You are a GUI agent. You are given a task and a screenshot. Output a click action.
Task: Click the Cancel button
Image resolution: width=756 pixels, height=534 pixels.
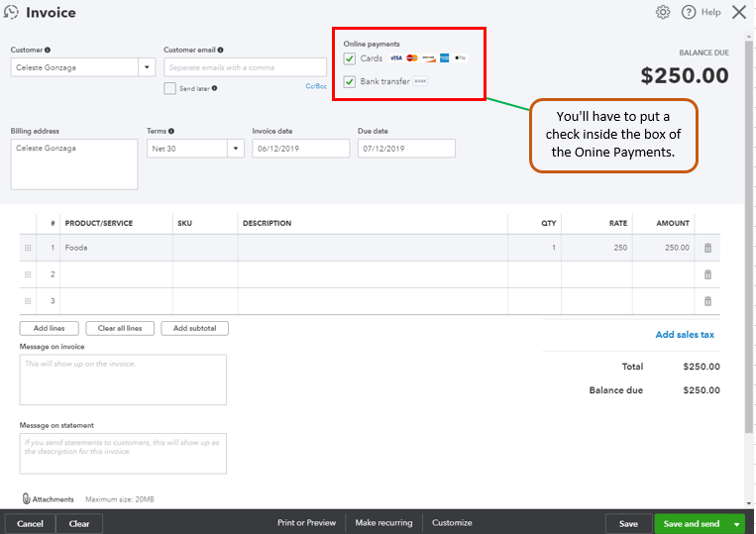point(30,524)
